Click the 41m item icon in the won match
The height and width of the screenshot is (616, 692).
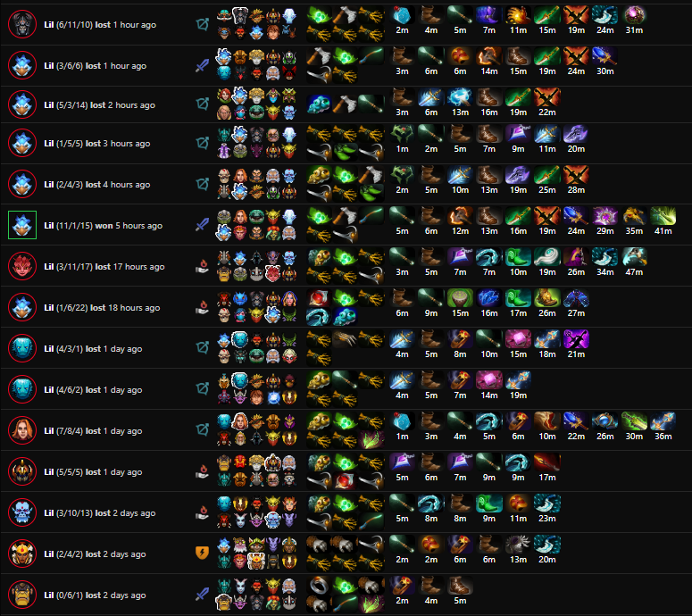coord(663,216)
